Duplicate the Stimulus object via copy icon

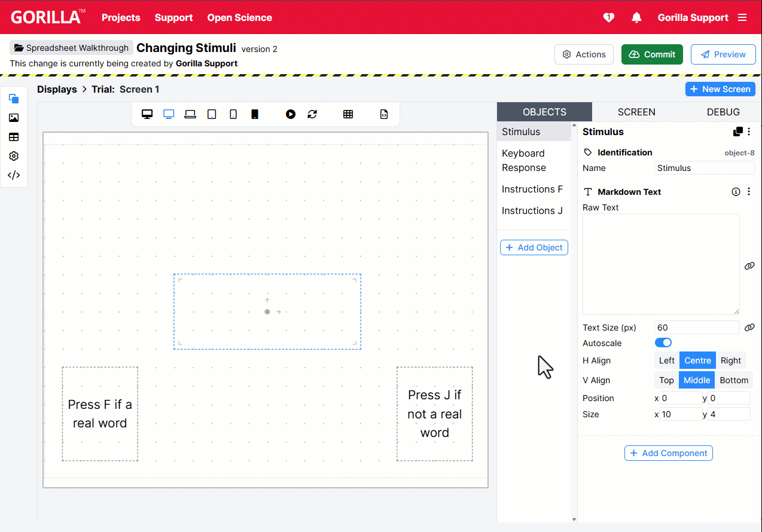point(737,131)
